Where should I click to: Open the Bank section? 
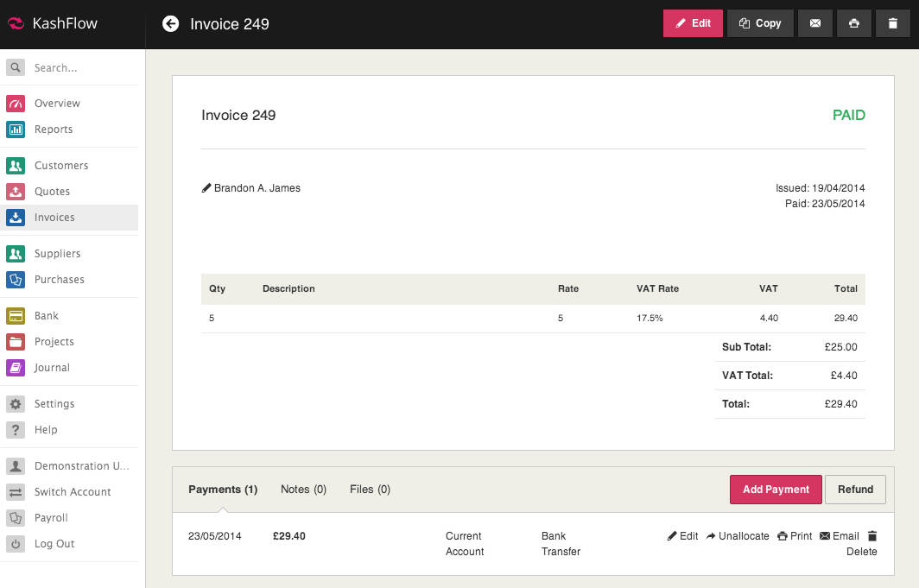click(47, 315)
